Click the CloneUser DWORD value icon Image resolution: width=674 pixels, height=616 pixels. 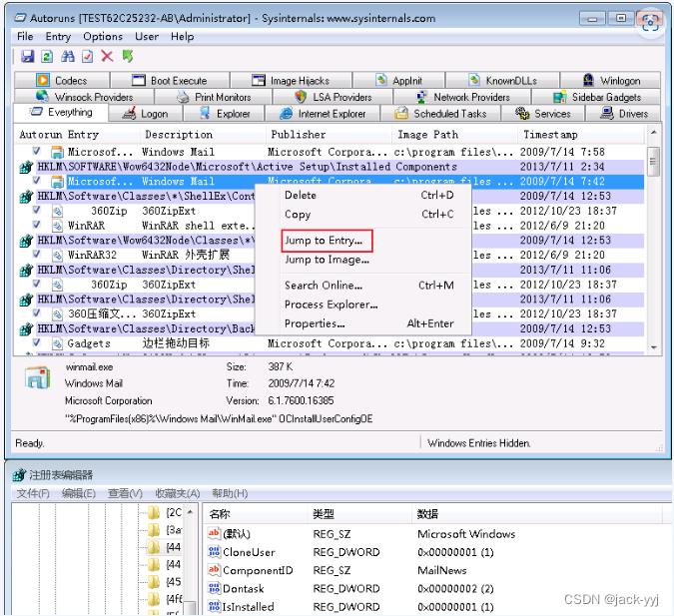click(214, 552)
